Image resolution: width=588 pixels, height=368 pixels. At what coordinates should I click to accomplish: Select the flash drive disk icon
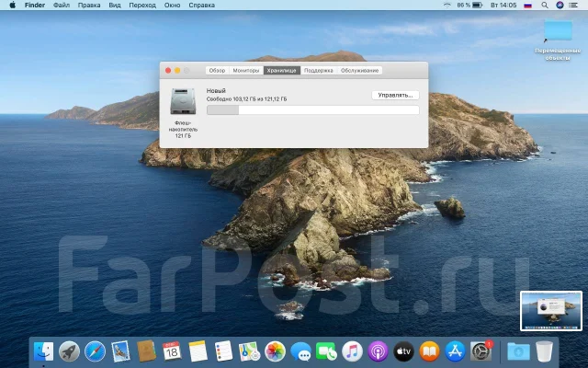pos(183,101)
